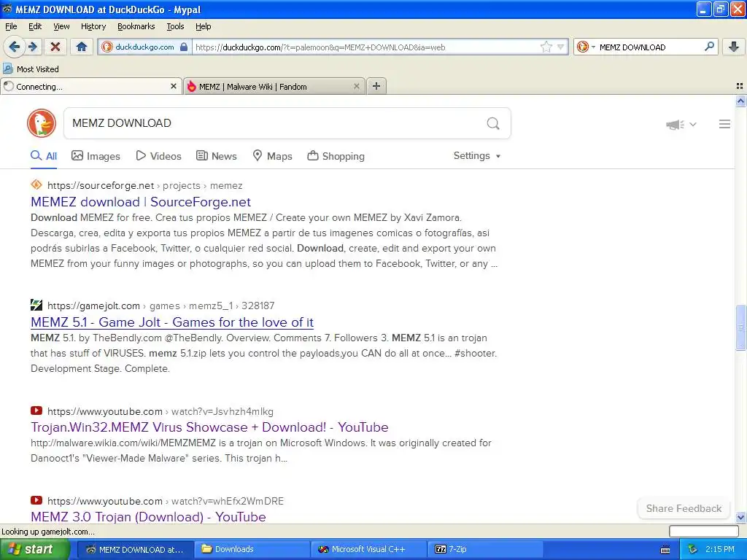This screenshot has height=560, width=747.
Task: Click the Game Jolt favicon icon
Action: (36, 305)
